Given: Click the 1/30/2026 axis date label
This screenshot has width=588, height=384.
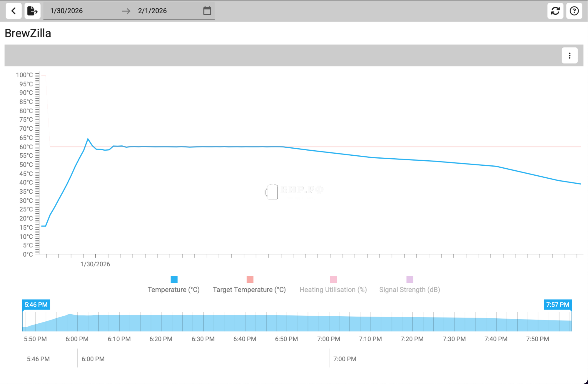Looking at the screenshot, I should point(95,264).
